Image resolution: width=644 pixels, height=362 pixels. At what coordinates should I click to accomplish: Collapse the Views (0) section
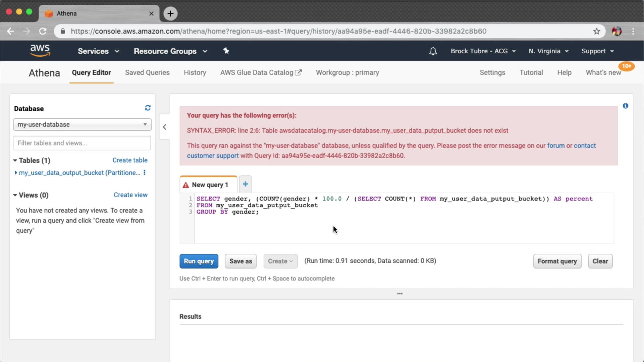15,195
